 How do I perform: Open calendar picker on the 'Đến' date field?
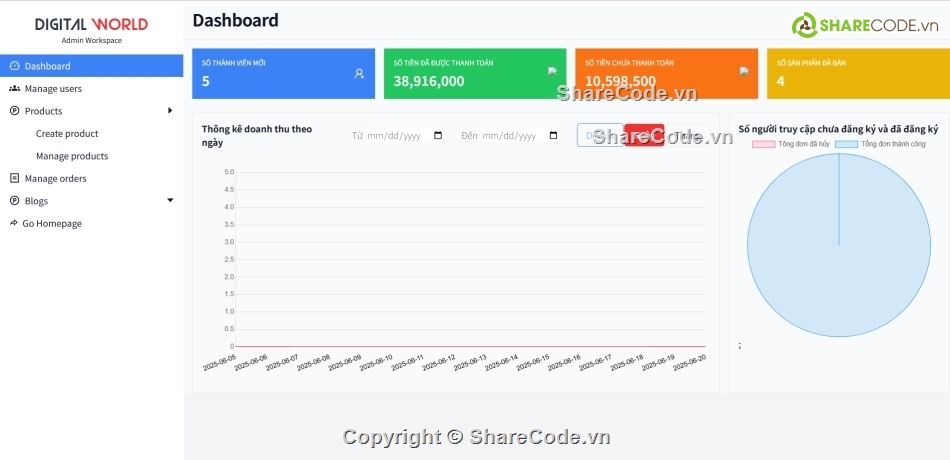coord(553,136)
